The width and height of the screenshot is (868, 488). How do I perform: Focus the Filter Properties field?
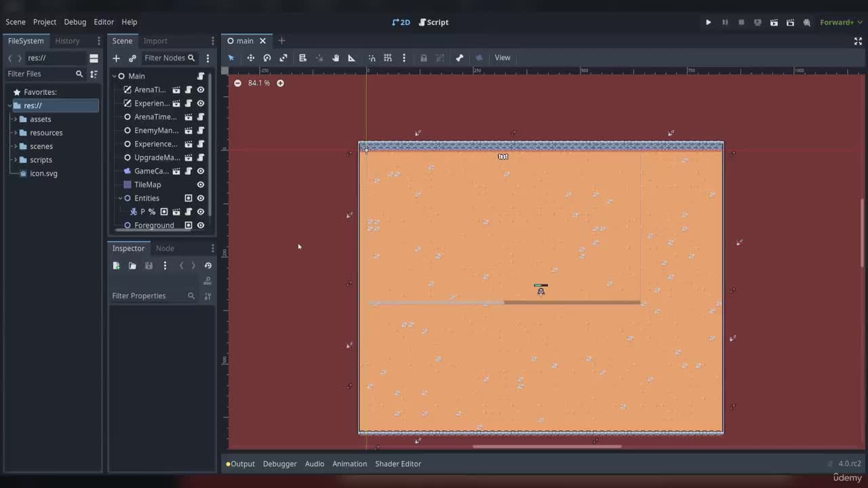[154, 296]
